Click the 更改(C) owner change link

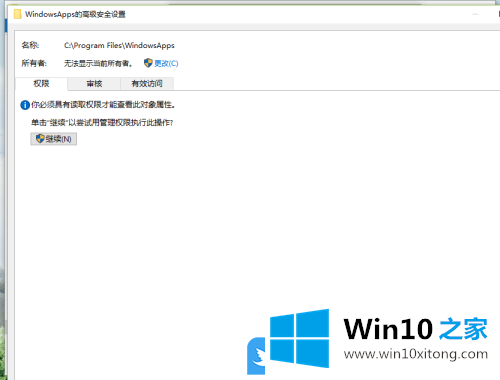166,63
